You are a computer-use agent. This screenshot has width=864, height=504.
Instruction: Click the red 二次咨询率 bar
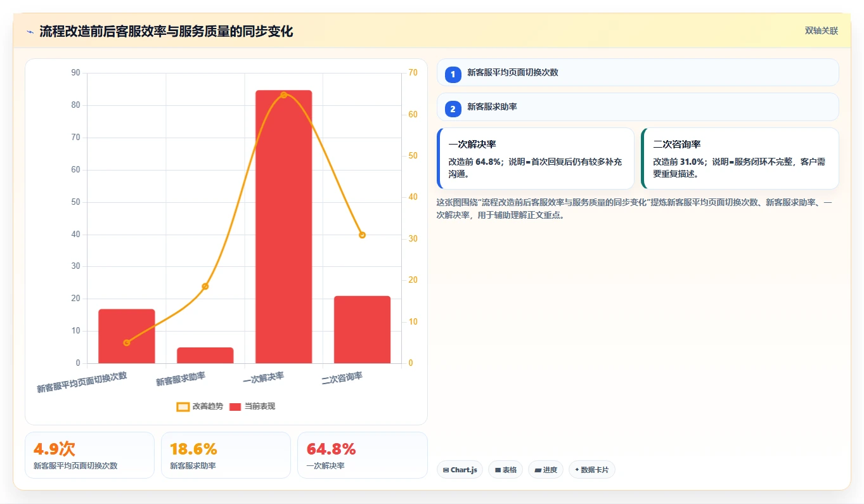click(362, 330)
